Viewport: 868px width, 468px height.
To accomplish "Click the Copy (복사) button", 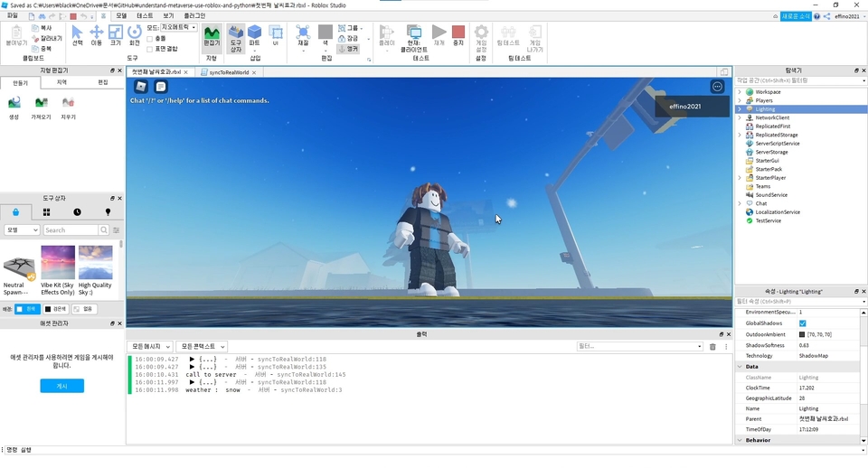I will (42, 28).
